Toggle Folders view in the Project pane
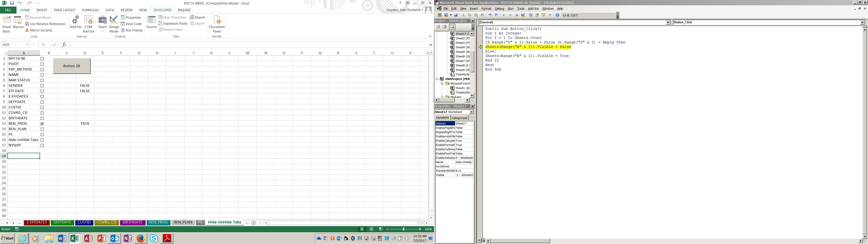The image size is (868, 244). (x=452, y=27)
